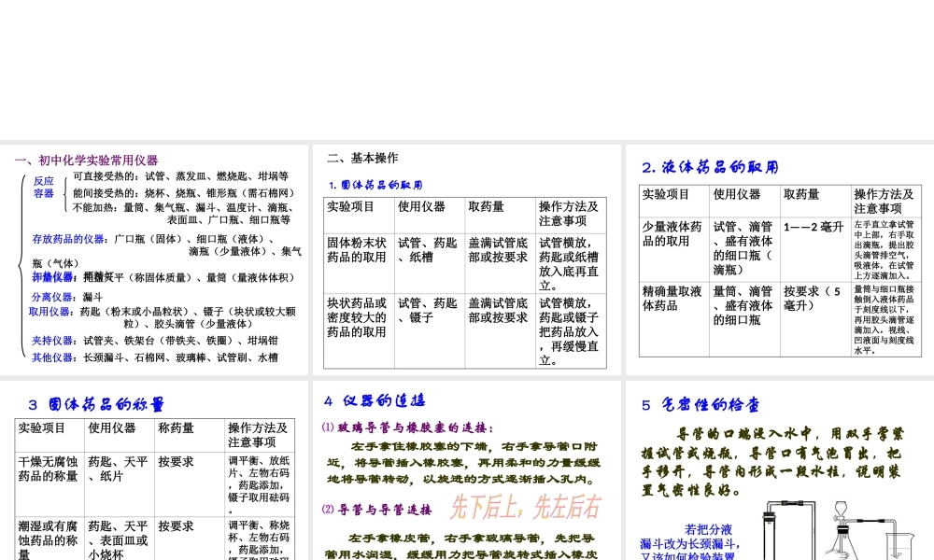Open the slide titled 一、初中化学实验常用仪器
The image size is (934, 560).
[154, 259]
